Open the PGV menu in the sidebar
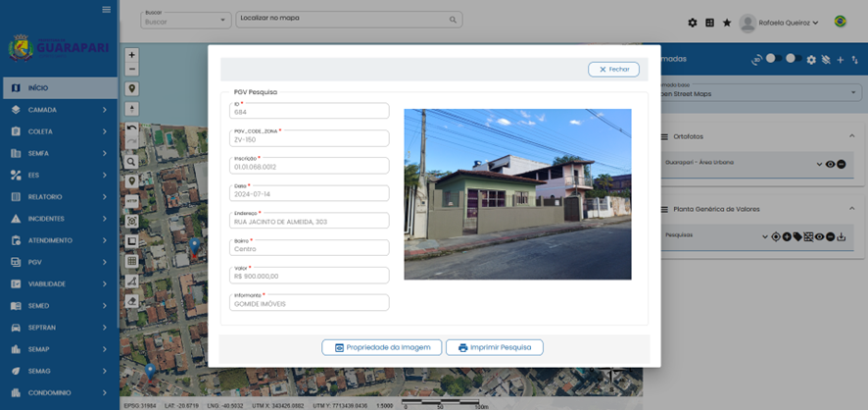 59,262
